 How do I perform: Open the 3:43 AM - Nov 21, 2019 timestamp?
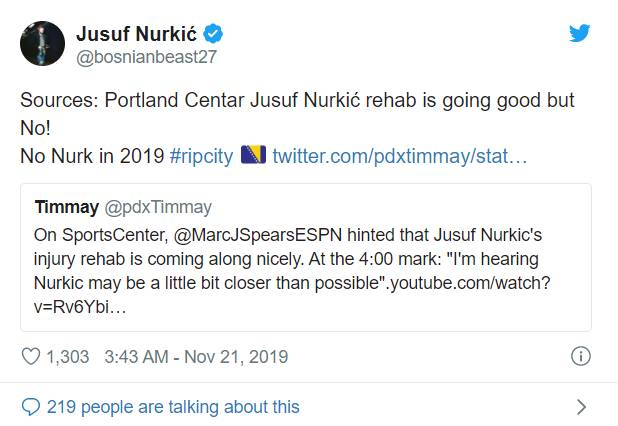pos(196,356)
